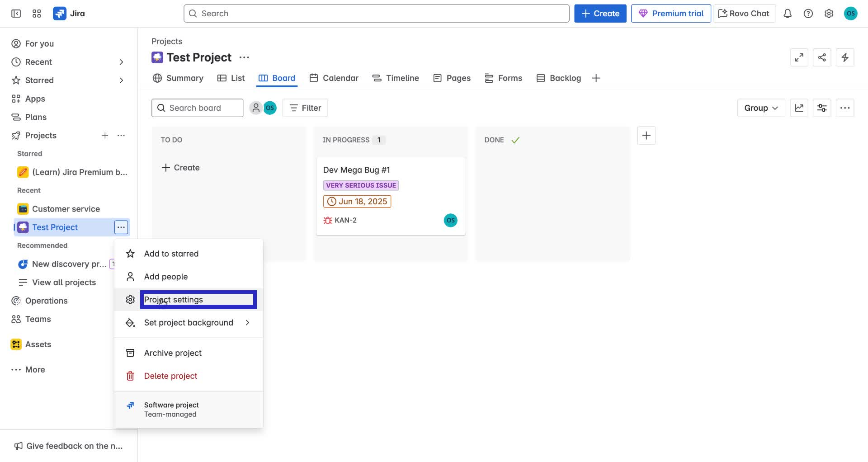Open board view settings sliders icon
868x462 pixels.
822,108
